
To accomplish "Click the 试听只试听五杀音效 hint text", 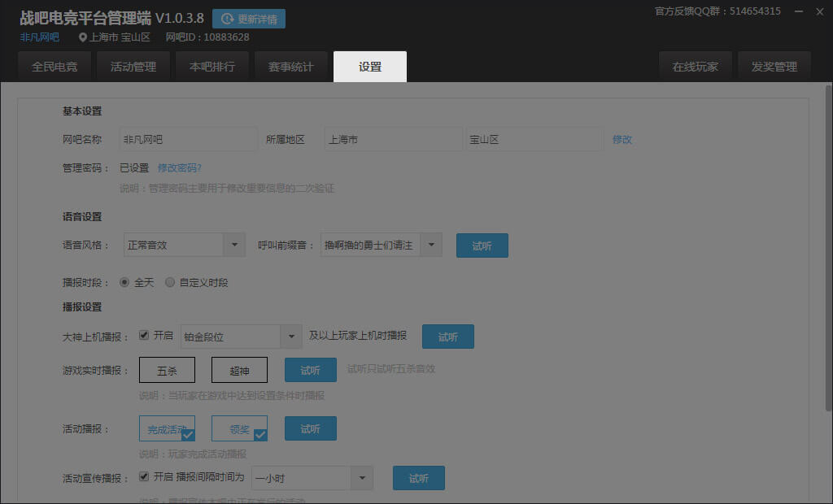I will (x=391, y=368).
